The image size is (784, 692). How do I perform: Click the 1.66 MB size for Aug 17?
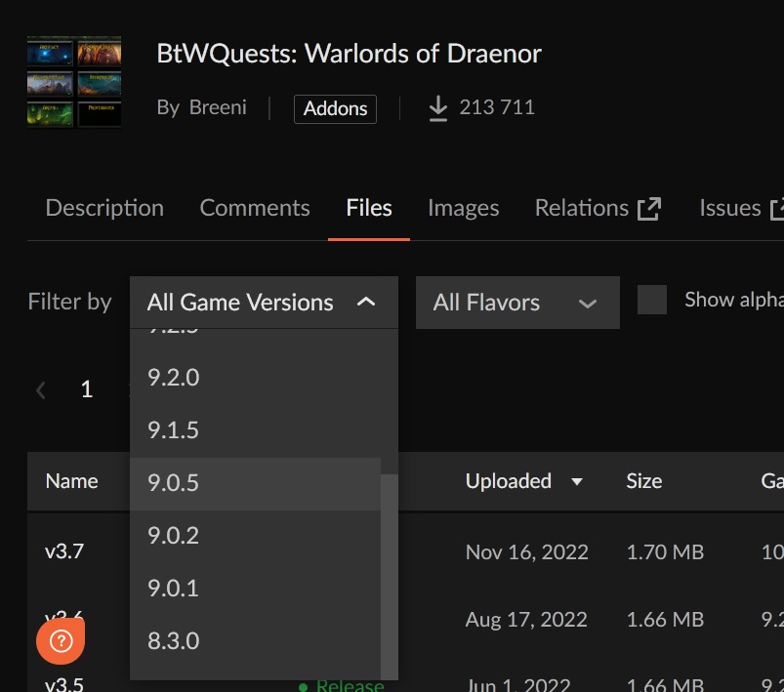[x=665, y=620]
